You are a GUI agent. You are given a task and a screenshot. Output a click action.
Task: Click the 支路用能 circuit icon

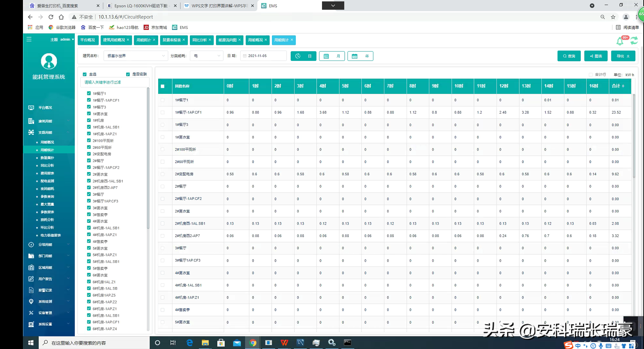pyautogui.click(x=31, y=132)
